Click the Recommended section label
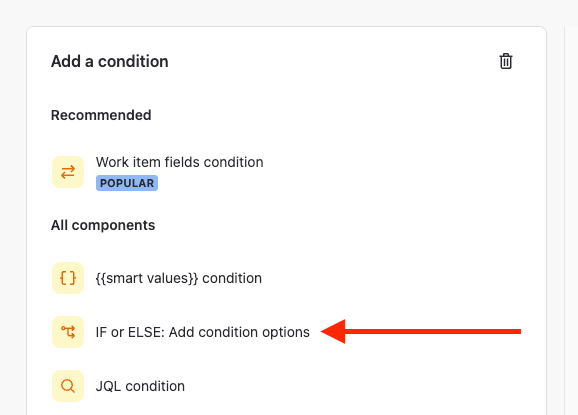578x415 pixels. [x=101, y=115]
